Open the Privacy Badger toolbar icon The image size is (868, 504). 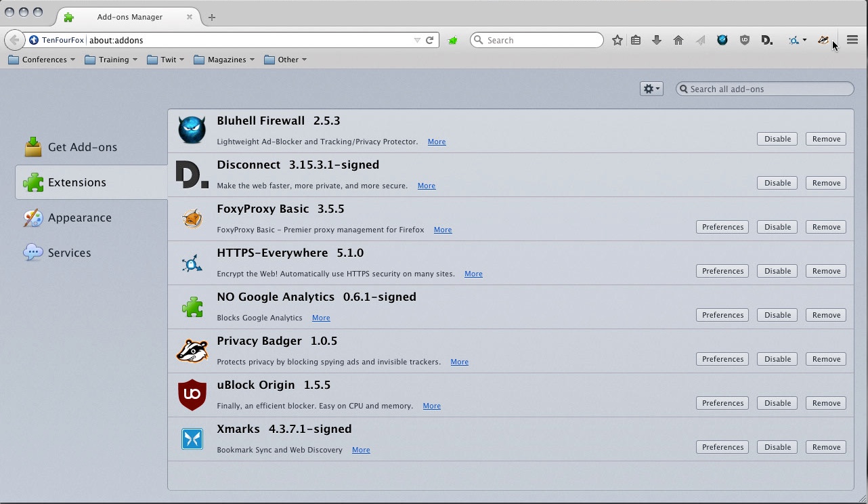[823, 40]
